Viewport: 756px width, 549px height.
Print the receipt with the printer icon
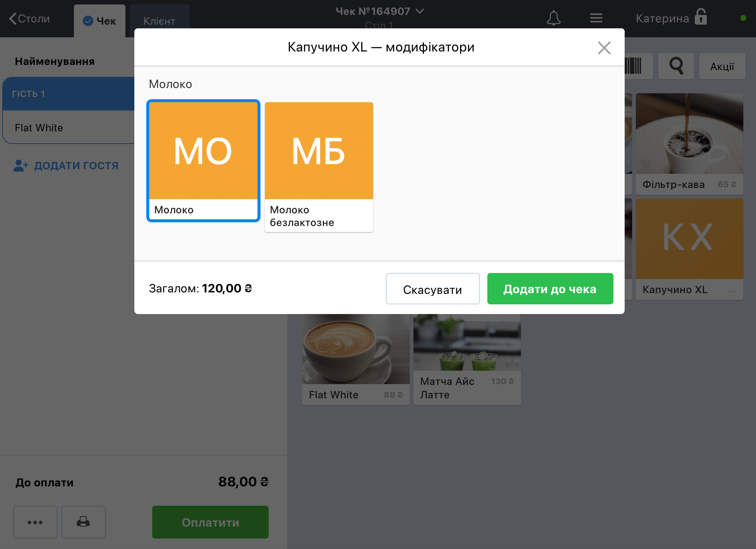coord(83,522)
